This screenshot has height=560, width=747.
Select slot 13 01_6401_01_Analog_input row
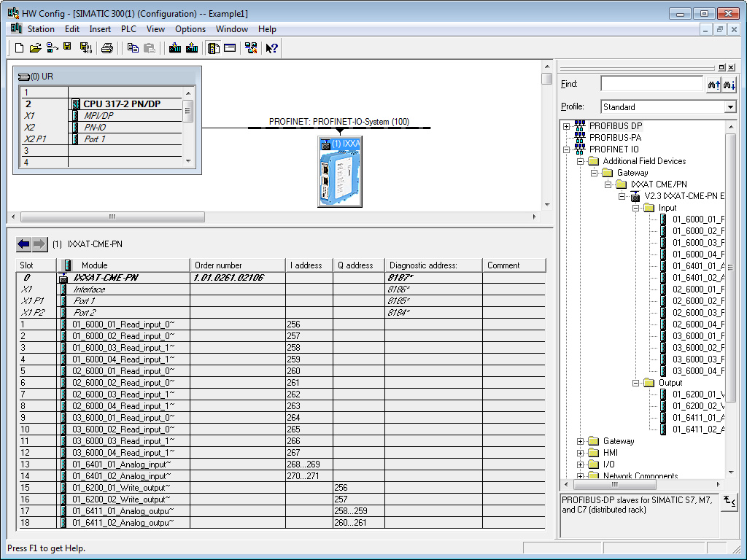click(282, 464)
